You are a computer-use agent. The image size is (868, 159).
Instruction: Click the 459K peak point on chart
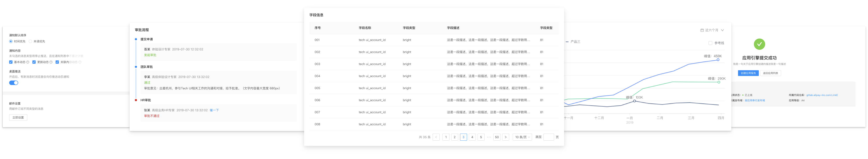tap(718, 60)
